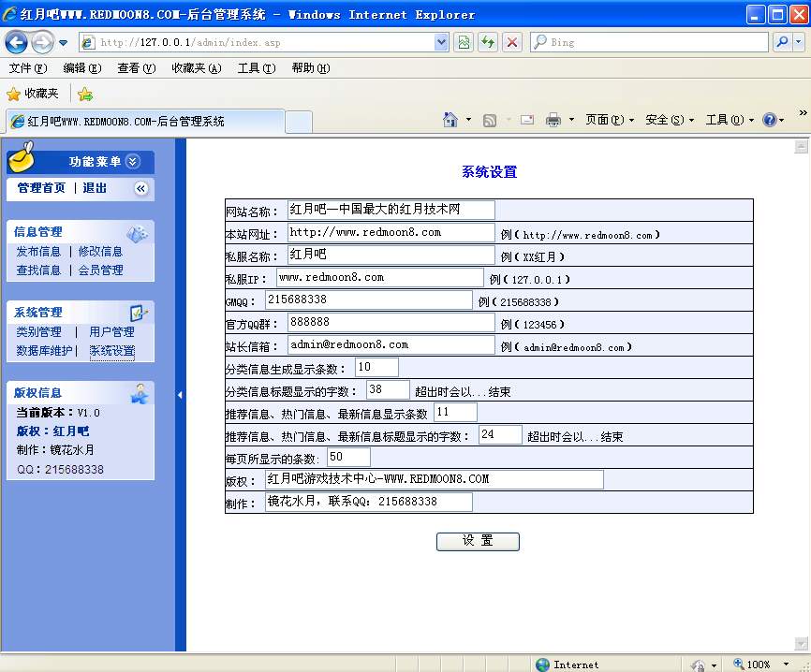The height and width of the screenshot is (672, 811).
Task: Click the add to favorites bar icon
Action: 85,94
